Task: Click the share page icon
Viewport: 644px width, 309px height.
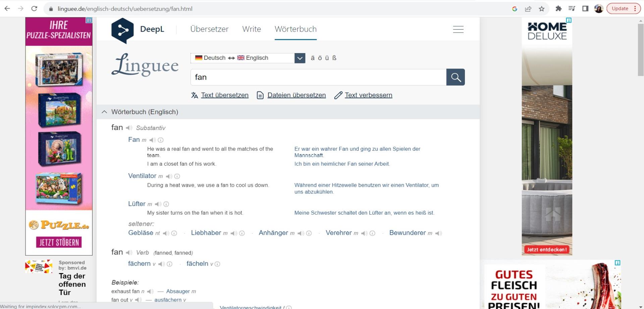Action: (x=528, y=9)
